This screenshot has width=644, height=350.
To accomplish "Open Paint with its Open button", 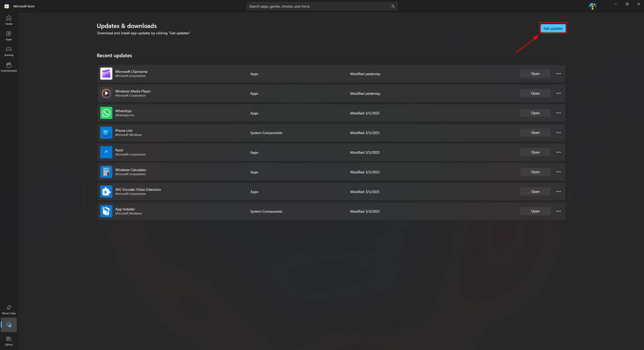I will 535,152.
